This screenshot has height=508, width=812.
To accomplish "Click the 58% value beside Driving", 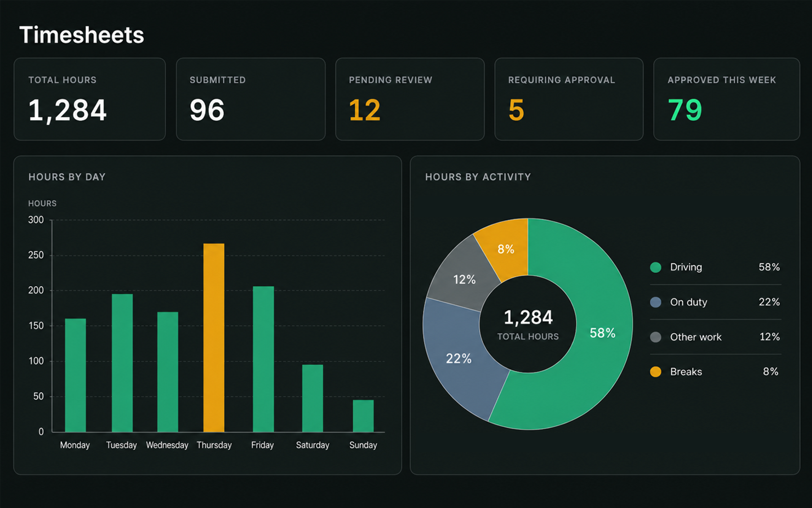I will [x=769, y=267].
